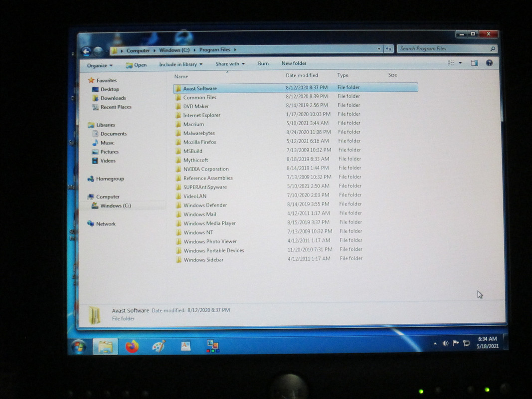Sort by the Name column header

click(x=181, y=76)
